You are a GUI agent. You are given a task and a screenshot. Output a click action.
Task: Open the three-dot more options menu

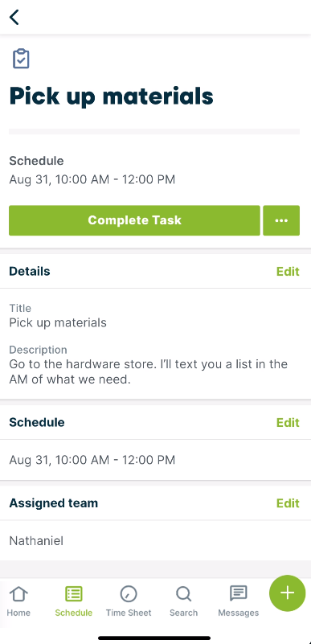(x=281, y=220)
